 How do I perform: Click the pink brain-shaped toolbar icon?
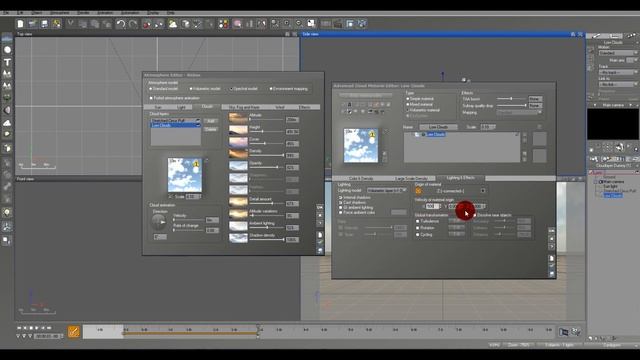[x=237, y=24]
